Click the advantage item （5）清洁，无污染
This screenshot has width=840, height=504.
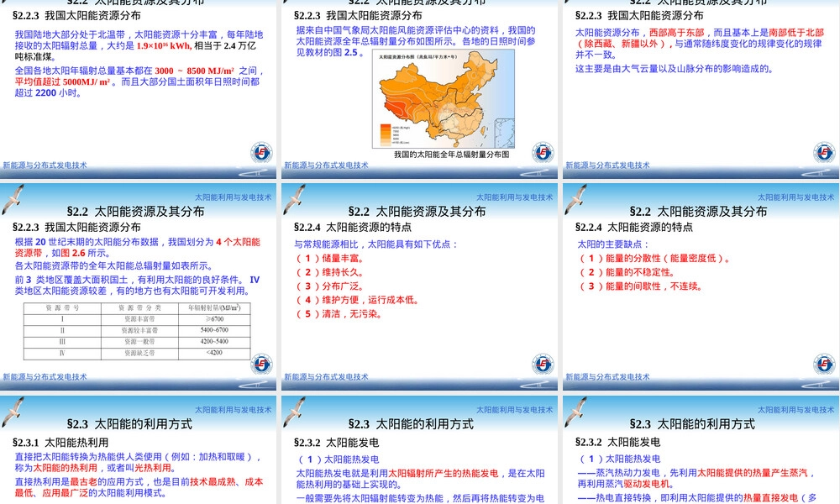[x=339, y=314]
